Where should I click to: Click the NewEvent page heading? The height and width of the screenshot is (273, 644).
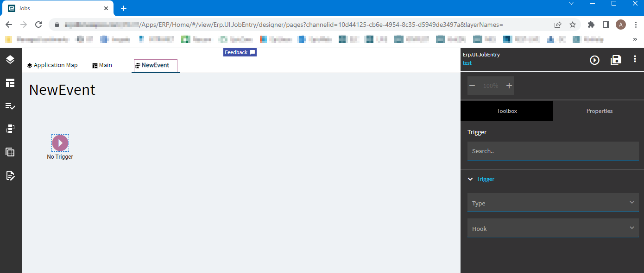pyautogui.click(x=62, y=90)
